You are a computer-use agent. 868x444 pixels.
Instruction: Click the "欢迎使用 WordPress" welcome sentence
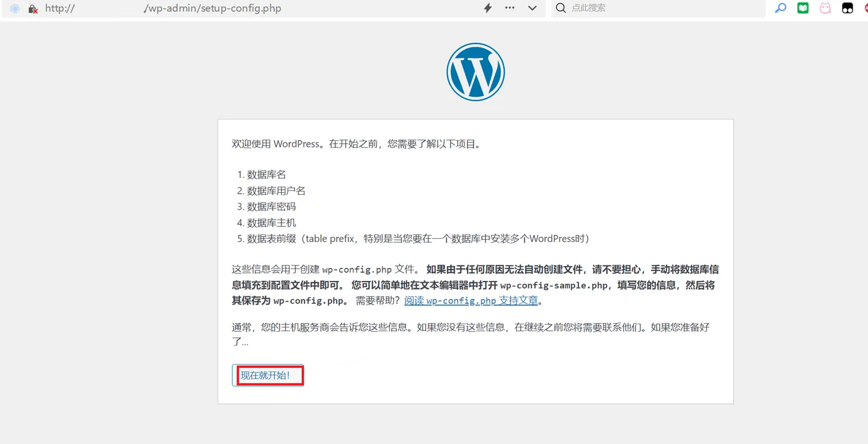coord(356,144)
